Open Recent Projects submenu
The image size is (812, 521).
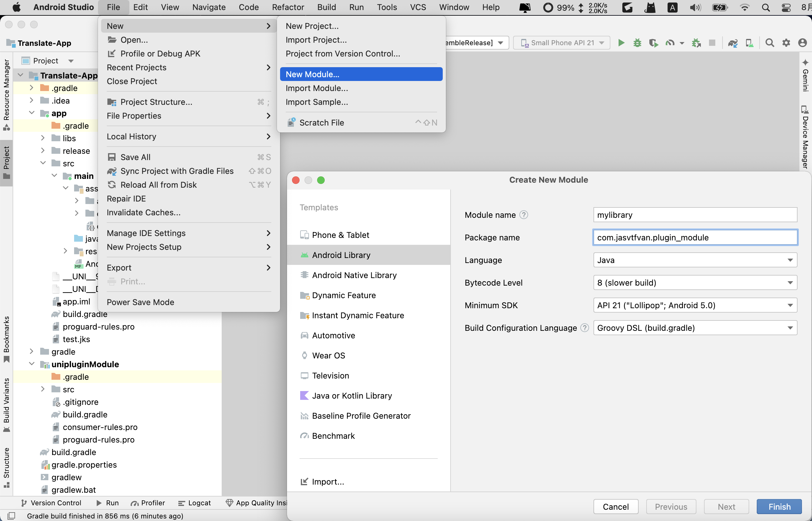tap(189, 67)
